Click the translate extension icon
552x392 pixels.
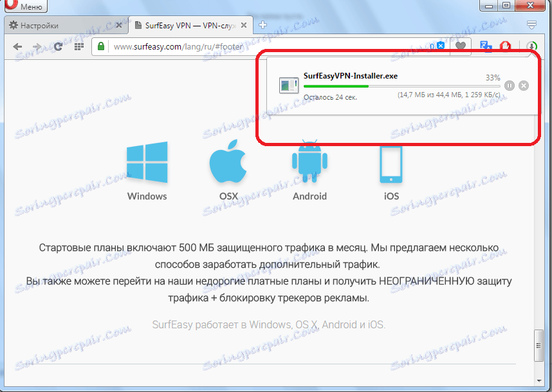pyautogui.click(x=484, y=46)
